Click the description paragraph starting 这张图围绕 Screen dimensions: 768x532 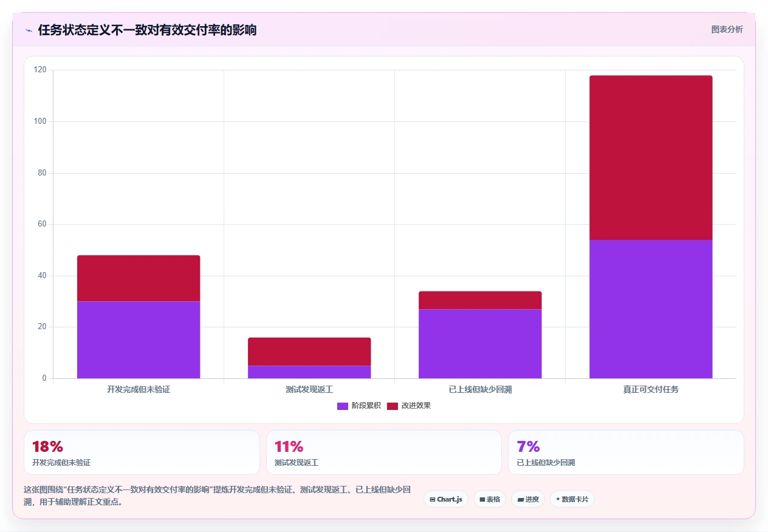218,496
